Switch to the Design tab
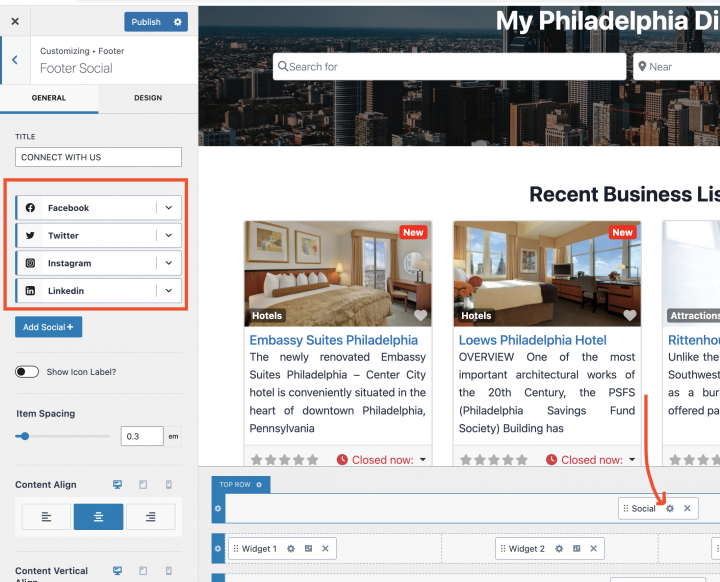The image size is (720, 582). 147,98
